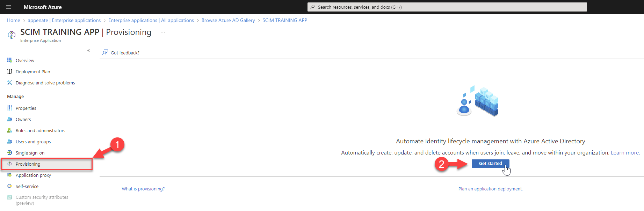Open Diagnose and solve problems
644x211 pixels.
tap(45, 83)
